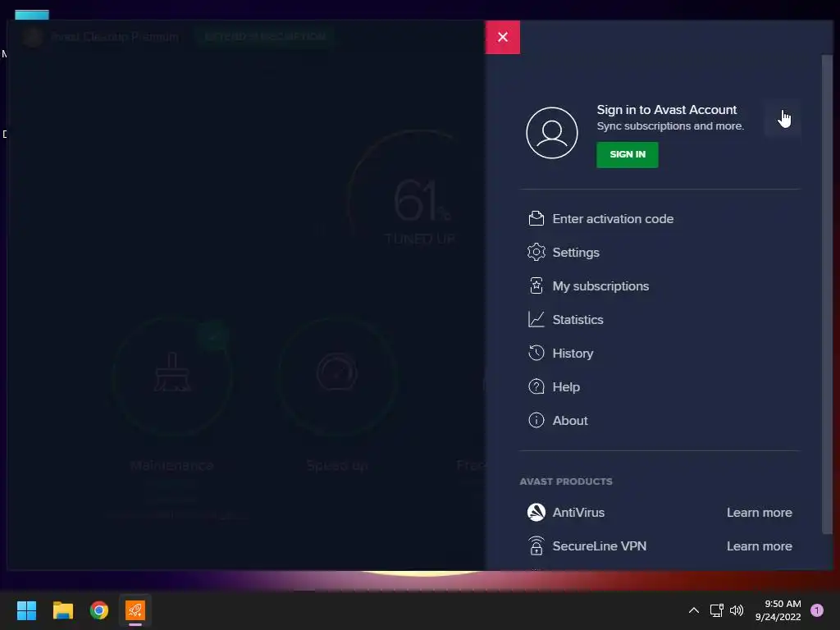Click the user avatar profile icon
The width and height of the screenshot is (840, 630).
pos(552,133)
